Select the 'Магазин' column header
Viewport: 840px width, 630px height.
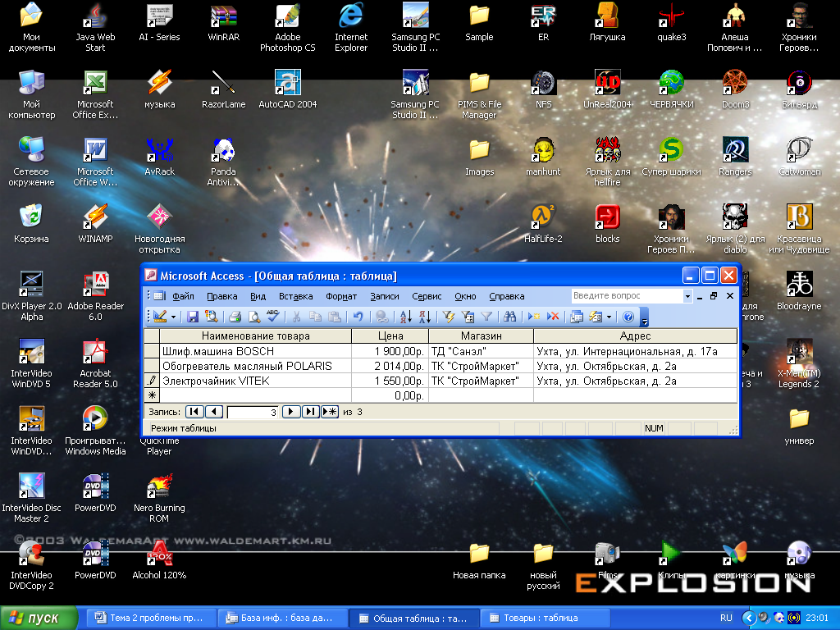click(x=481, y=336)
